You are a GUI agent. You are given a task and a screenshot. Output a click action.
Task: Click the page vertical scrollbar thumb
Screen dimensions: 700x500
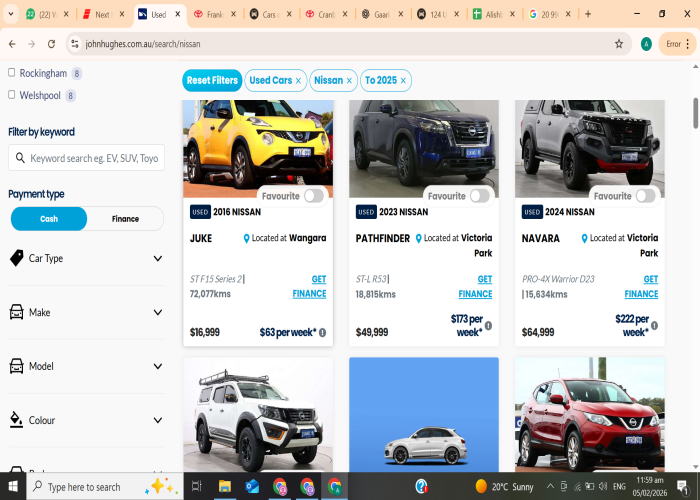(x=695, y=113)
